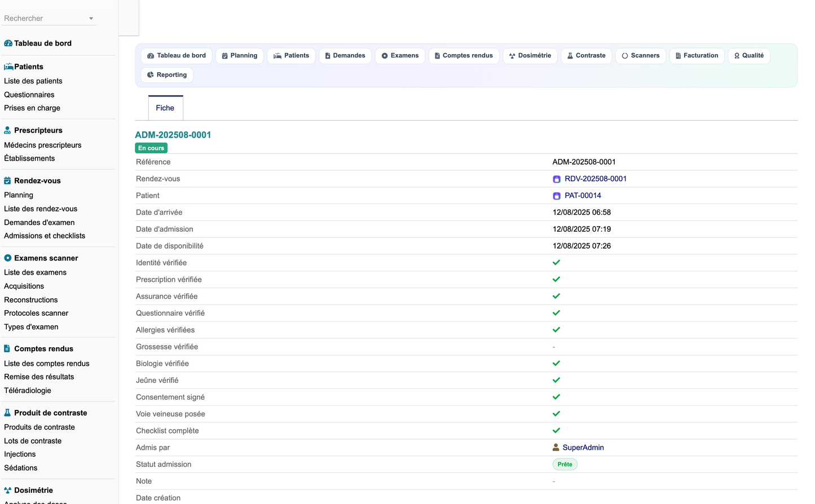Image resolution: width=815 pixels, height=504 pixels.
Task: Click the En cours status badge
Action: 151,148
